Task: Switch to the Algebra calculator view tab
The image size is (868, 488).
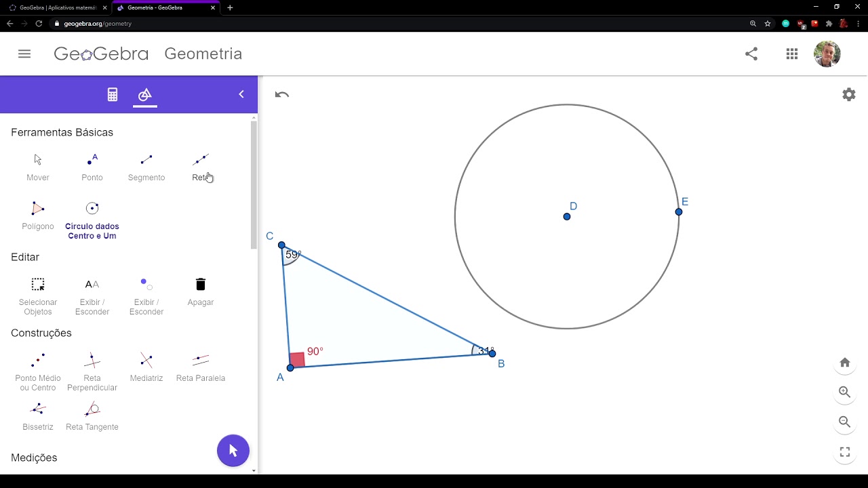Action: [113, 95]
